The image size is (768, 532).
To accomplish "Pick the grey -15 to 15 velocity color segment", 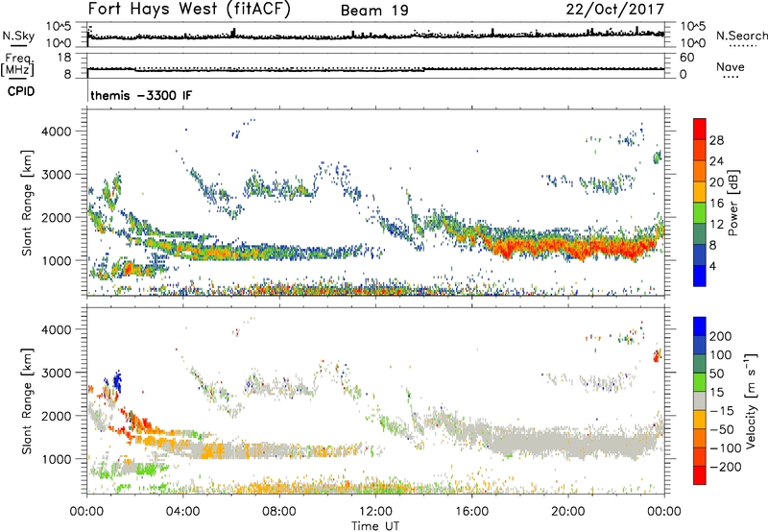I will coord(700,400).
